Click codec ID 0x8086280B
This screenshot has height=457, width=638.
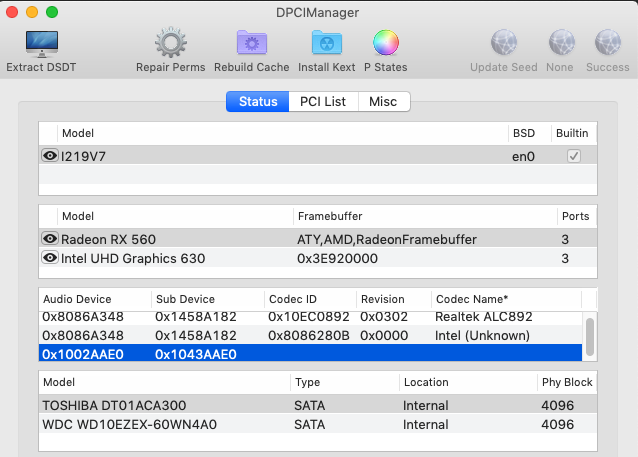[x=309, y=335]
